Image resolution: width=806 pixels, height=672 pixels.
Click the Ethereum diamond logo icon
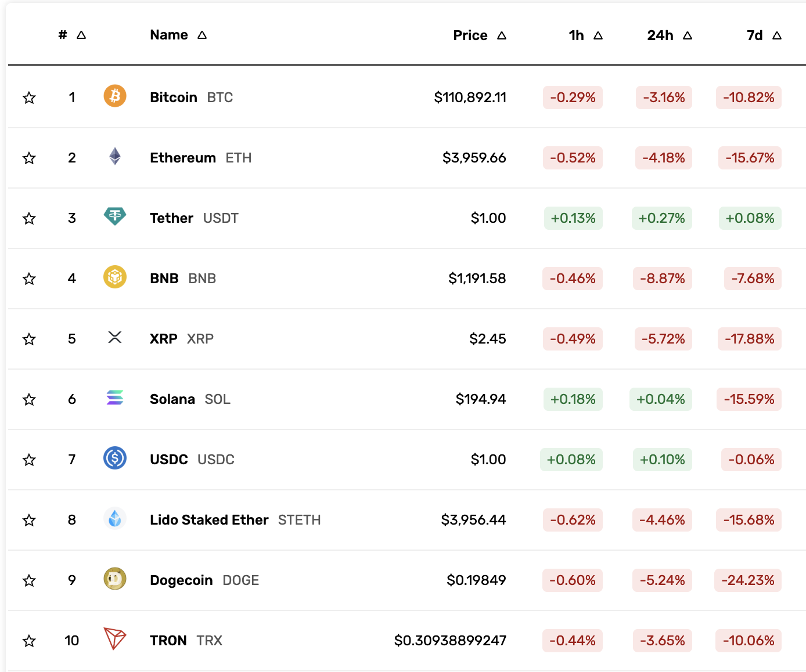(x=114, y=157)
